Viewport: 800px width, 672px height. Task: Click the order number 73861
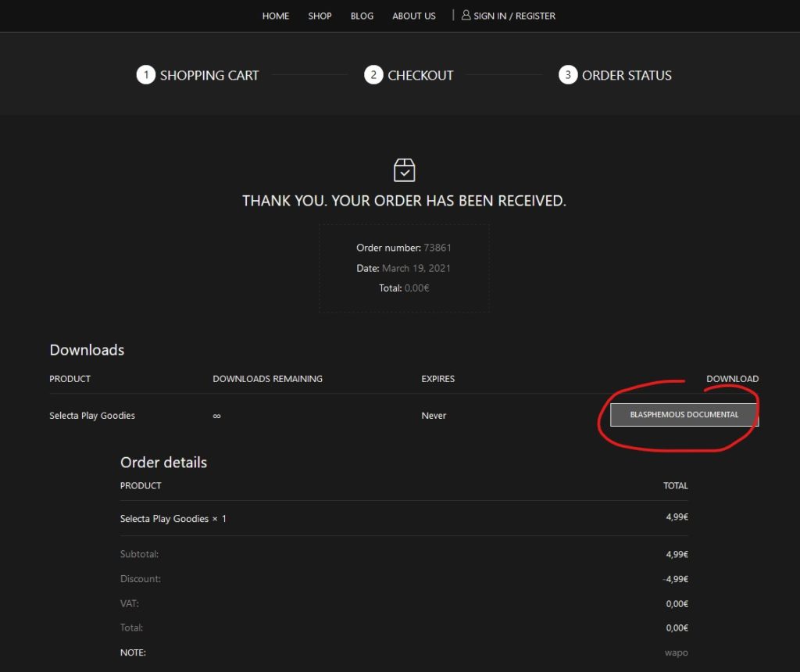[x=437, y=248]
